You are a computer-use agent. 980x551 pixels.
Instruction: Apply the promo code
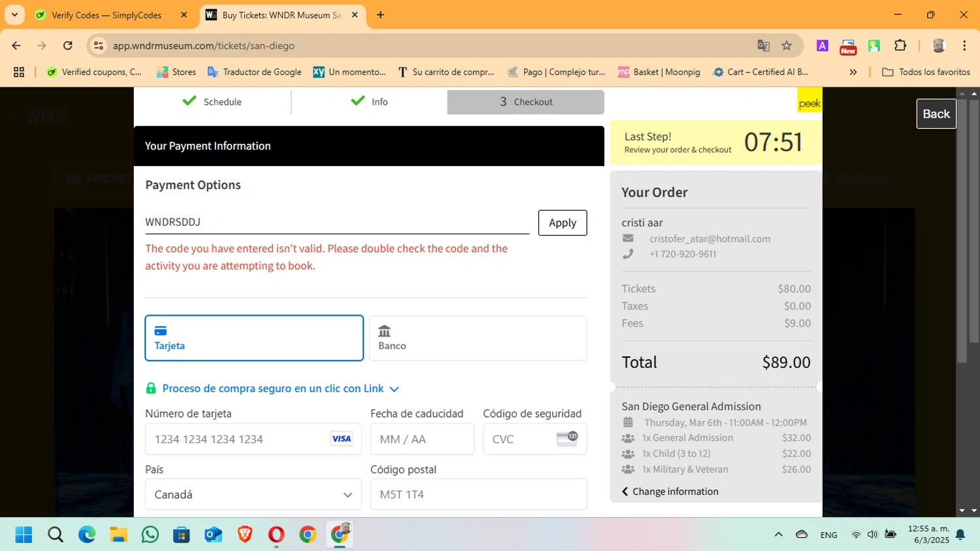pyautogui.click(x=563, y=223)
